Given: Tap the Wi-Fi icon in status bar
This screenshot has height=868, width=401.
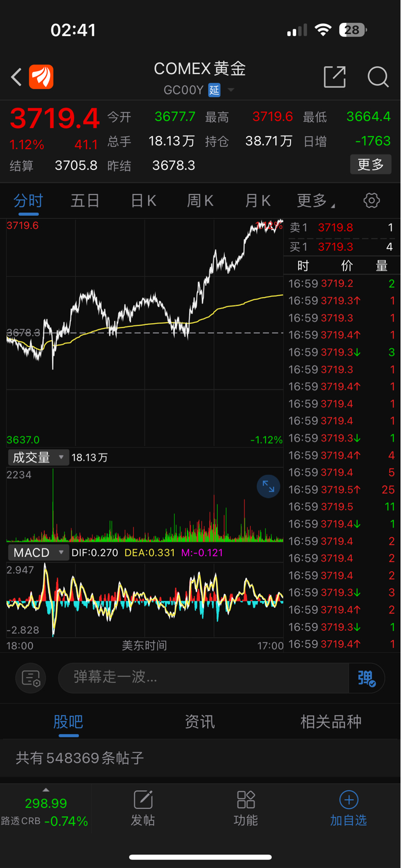Looking at the screenshot, I should [323, 30].
